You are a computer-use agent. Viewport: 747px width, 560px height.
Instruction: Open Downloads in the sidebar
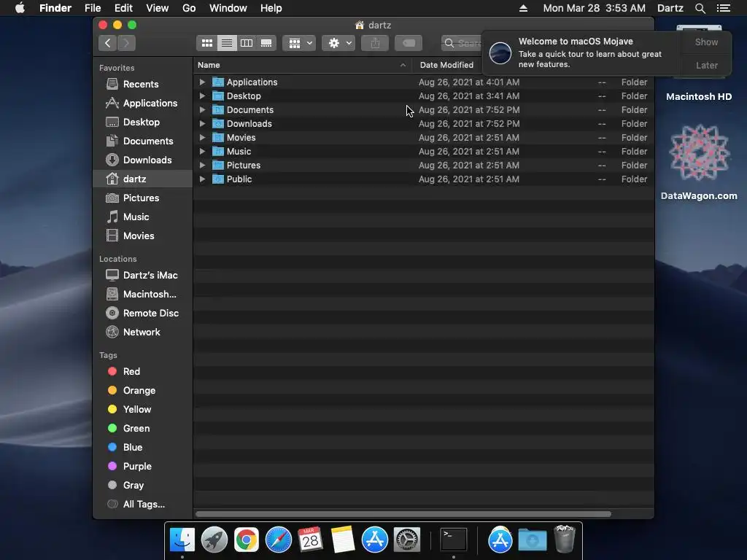[x=147, y=160]
